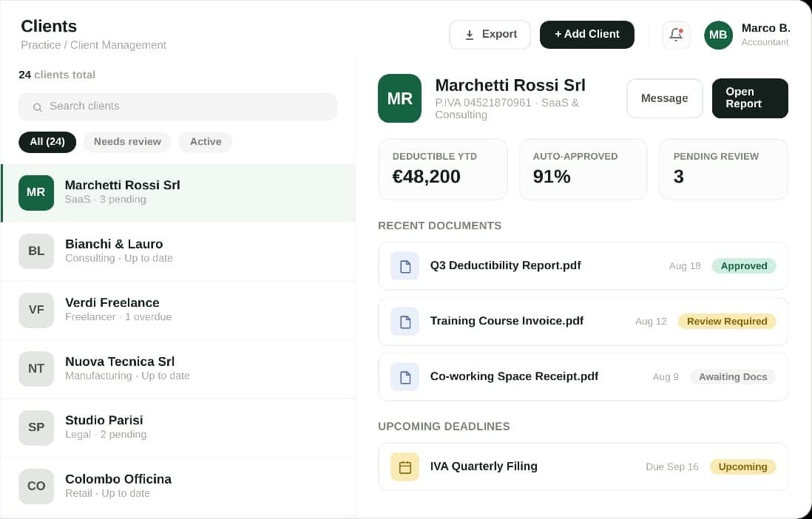Click the search magnifier icon
This screenshot has height=519, width=812.
37,107
